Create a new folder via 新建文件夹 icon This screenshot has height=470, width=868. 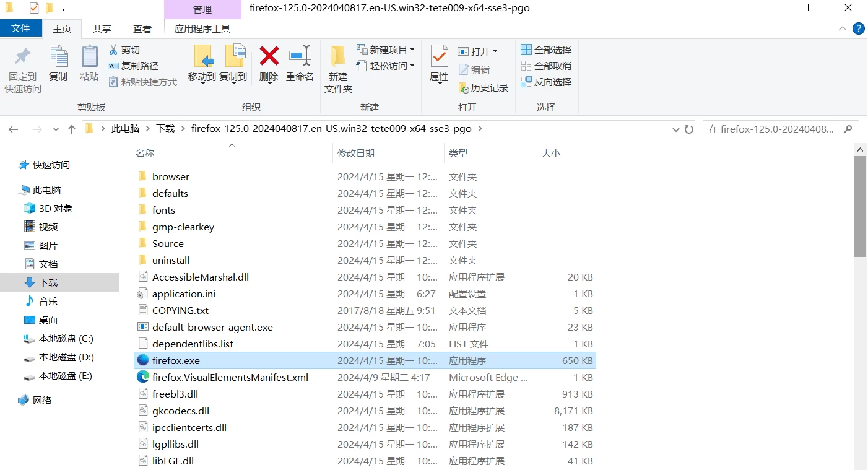[337, 68]
